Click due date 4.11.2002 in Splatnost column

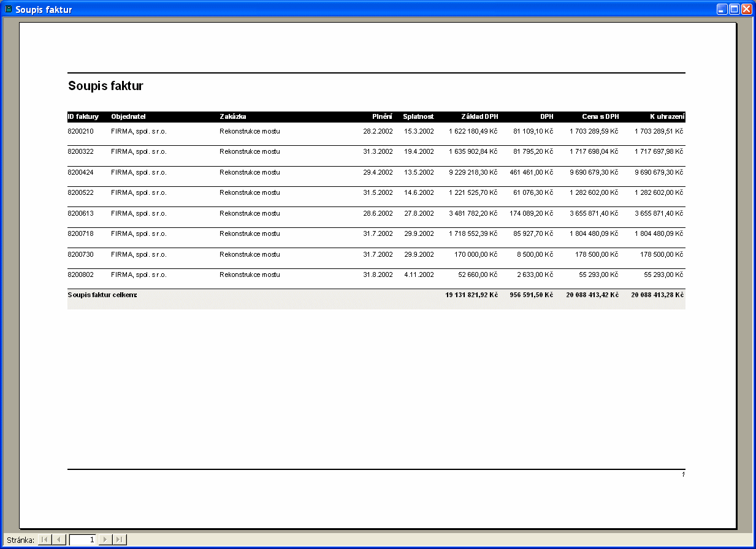[x=419, y=274]
